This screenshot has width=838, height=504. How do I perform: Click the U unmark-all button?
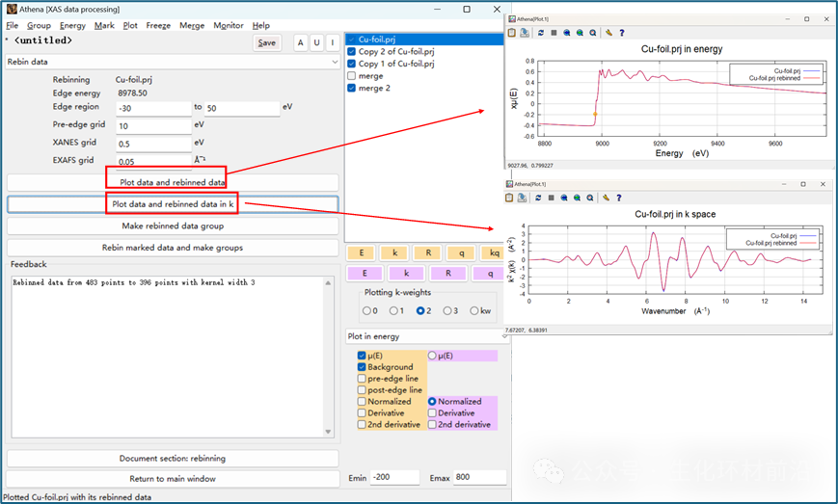(x=316, y=42)
